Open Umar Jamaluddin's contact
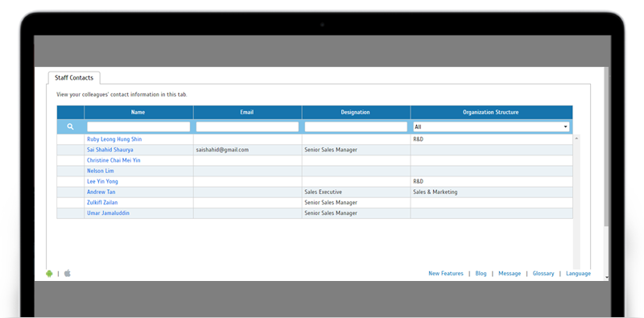Screen dimensions: 644x318 108,213
